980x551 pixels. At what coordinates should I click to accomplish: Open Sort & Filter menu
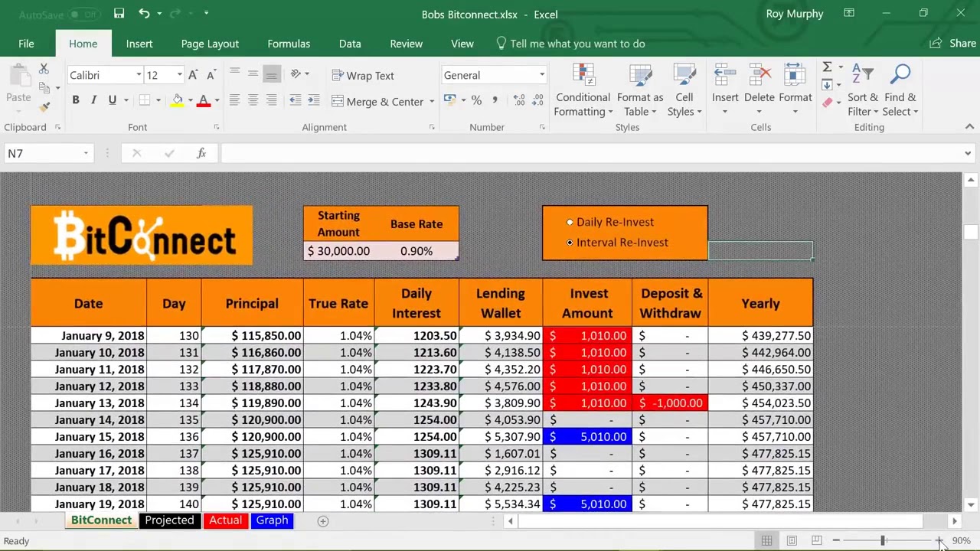pyautogui.click(x=863, y=90)
